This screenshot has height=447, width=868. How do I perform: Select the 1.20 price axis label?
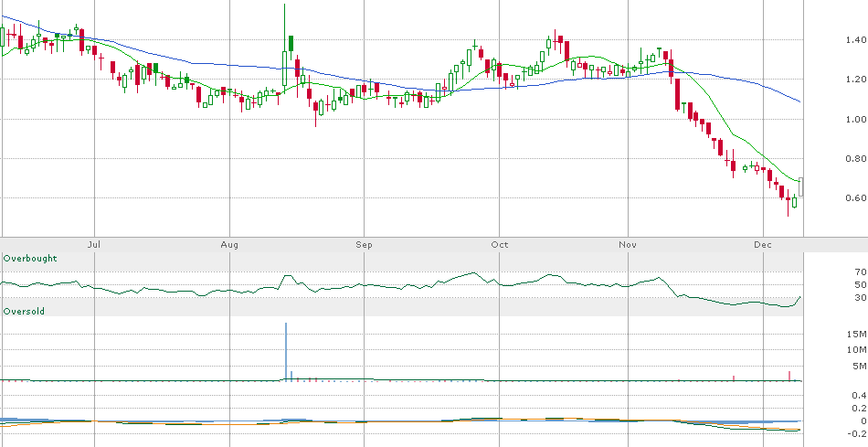point(856,80)
